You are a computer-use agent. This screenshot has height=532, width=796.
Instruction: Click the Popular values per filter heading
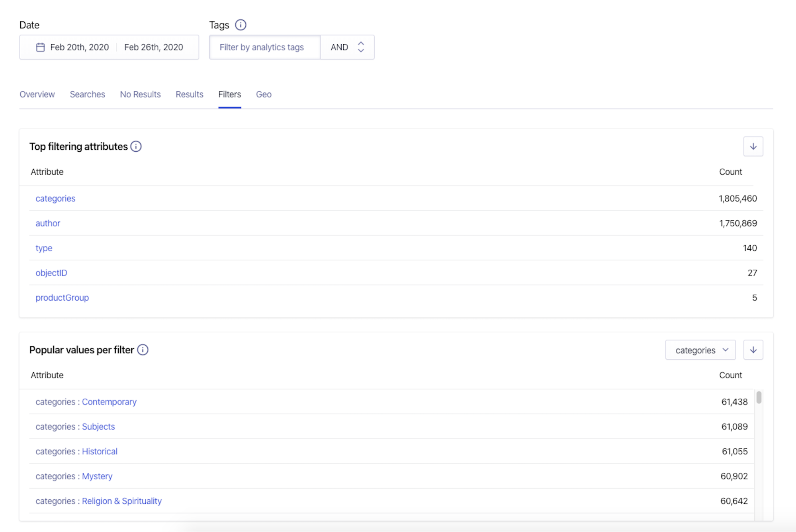coord(82,350)
